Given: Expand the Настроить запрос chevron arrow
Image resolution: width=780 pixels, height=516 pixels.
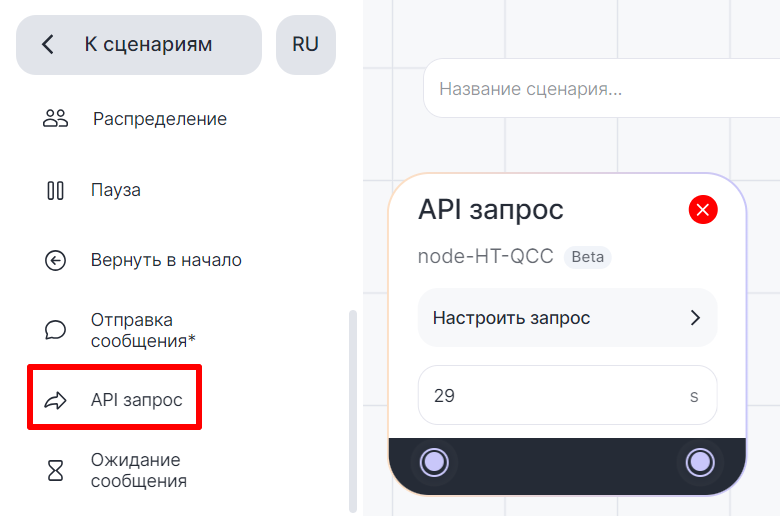Looking at the screenshot, I should (696, 318).
